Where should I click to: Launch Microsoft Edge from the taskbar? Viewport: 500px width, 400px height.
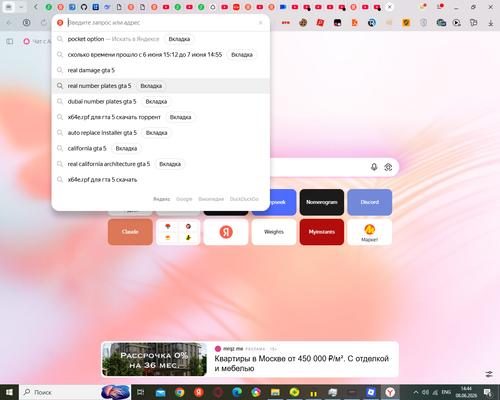[x=237, y=392]
